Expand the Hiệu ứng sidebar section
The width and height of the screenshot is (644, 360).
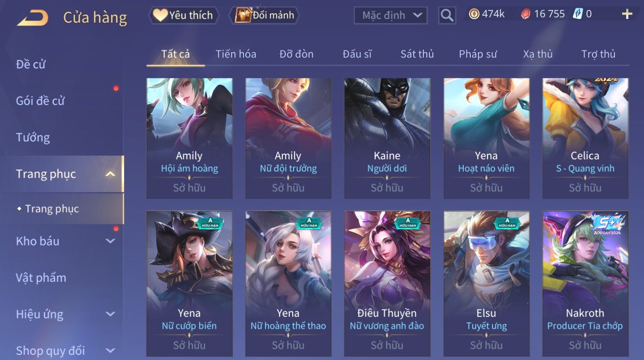110,314
